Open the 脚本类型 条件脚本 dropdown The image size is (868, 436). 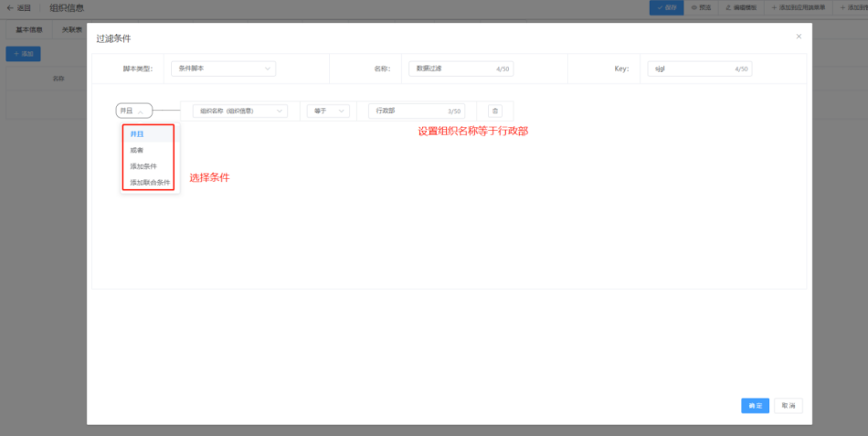(224, 69)
